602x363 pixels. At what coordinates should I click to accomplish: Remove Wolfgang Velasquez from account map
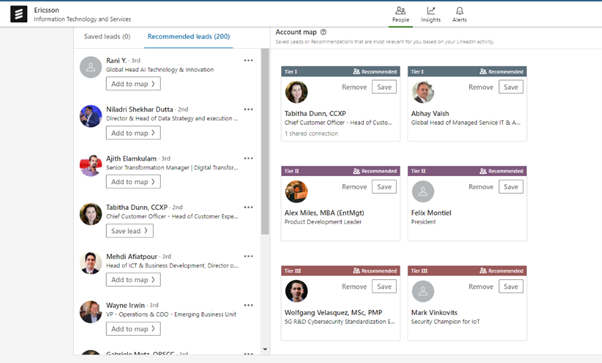click(354, 287)
